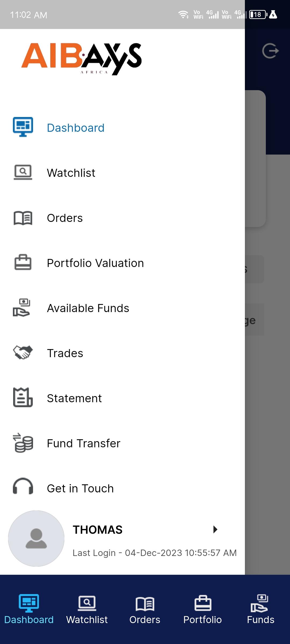Click the Get in Touch headphones icon
290x644 pixels.
tap(23, 486)
